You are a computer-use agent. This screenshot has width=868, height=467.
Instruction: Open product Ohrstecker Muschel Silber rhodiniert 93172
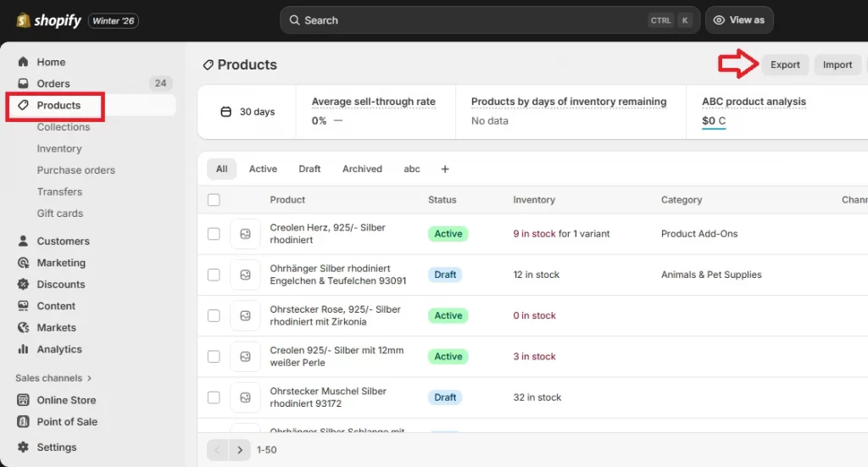click(x=328, y=398)
